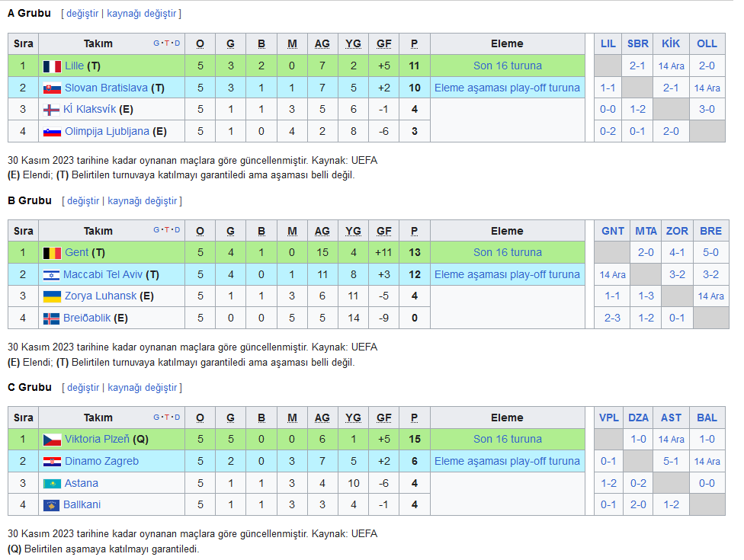
Task: Click the Faroe Islands flag by KÍ Klaksvík
Action: [x=51, y=110]
